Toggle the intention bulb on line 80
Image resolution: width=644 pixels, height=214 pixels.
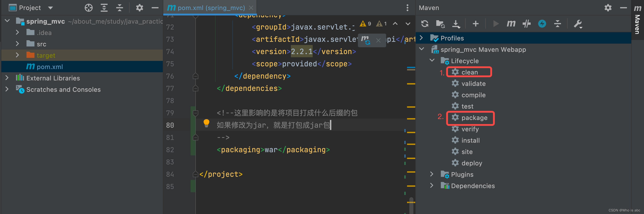(206, 123)
